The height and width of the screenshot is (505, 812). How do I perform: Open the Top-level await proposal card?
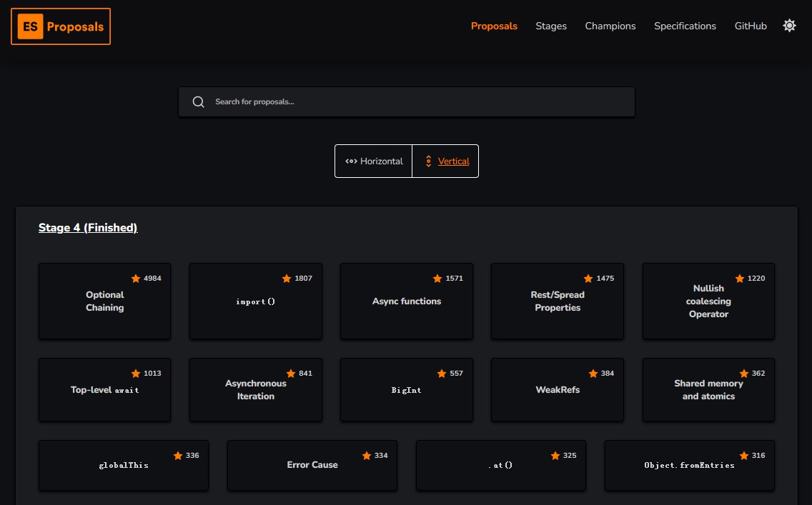pyautogui.click(x=104, y=390)
